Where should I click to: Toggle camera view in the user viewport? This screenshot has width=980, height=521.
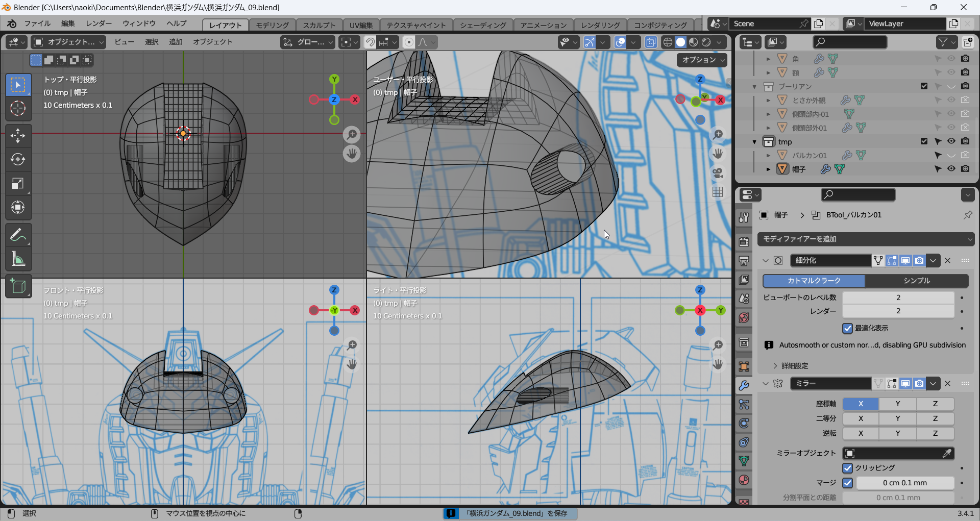tap(718, 173)
